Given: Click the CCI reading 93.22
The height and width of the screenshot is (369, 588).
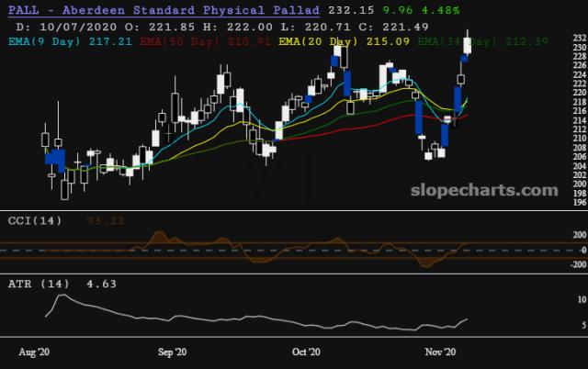Looking at the screenshot, I should tap(106, 220).
